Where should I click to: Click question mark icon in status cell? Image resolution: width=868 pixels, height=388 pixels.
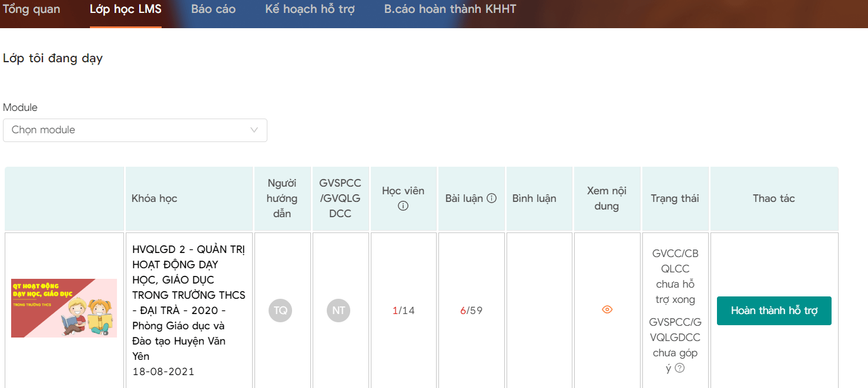click(680, 368)
